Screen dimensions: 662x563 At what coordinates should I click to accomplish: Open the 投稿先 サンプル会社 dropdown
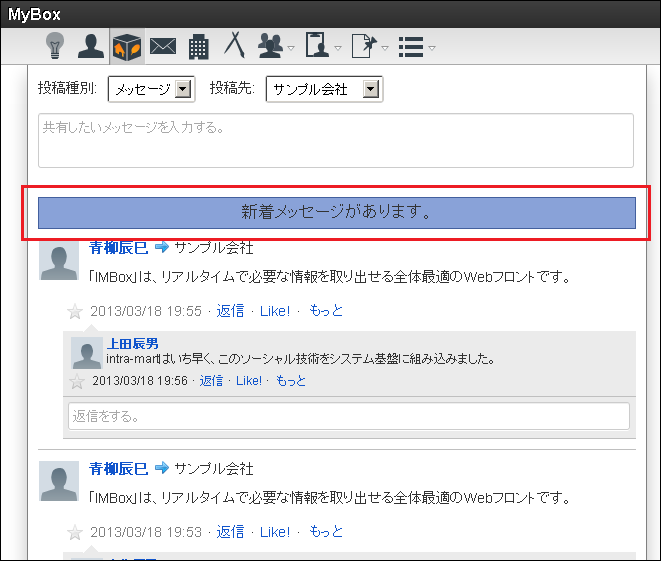tap(324, 89)
